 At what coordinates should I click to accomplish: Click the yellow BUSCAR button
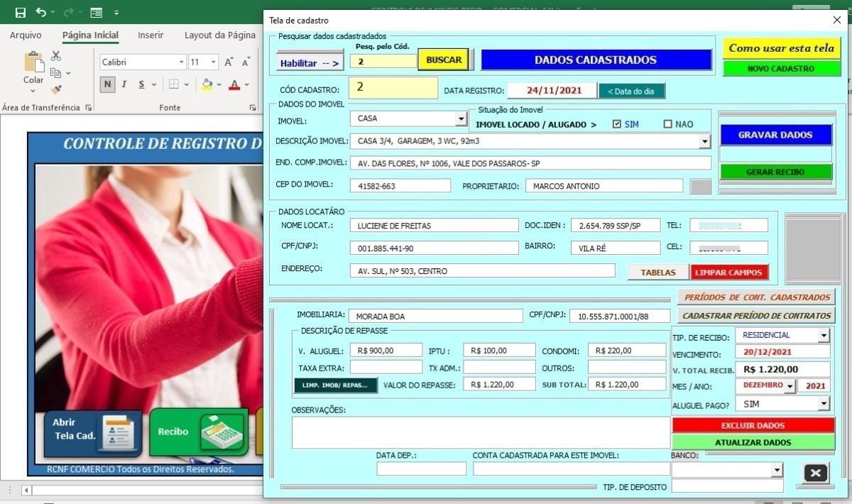(444, 60)
